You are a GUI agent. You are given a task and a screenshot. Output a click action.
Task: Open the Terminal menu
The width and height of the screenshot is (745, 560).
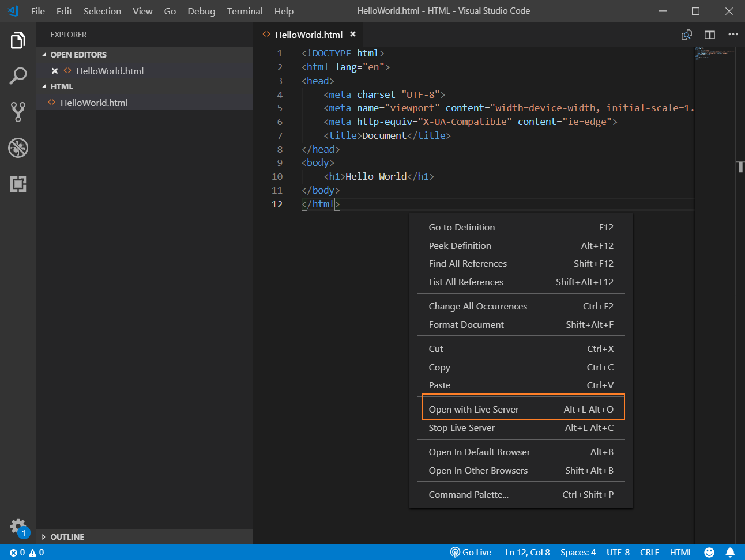pos(244,11)
